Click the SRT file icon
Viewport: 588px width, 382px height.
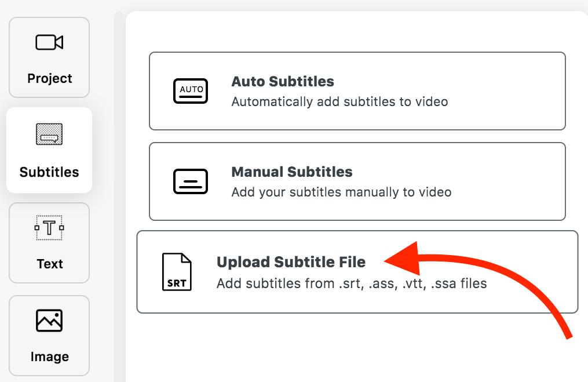(177, 272)
